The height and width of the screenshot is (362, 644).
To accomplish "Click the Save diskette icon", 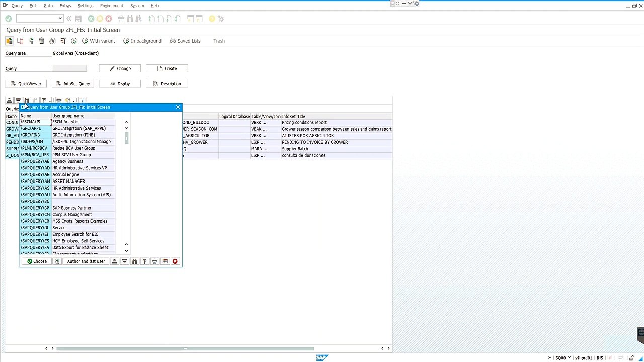I will coord(78,19).
